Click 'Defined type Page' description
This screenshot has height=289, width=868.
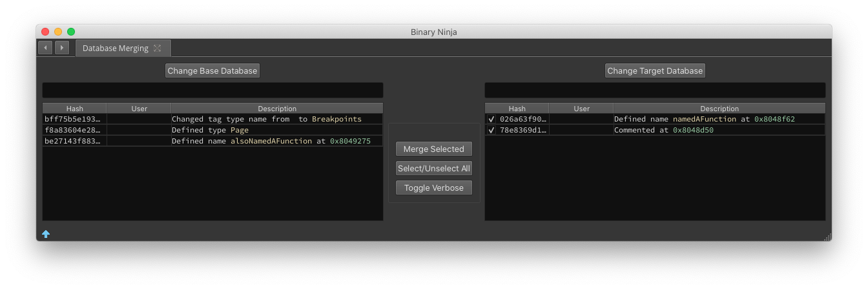pyautogui.click(x=210, y=130)
